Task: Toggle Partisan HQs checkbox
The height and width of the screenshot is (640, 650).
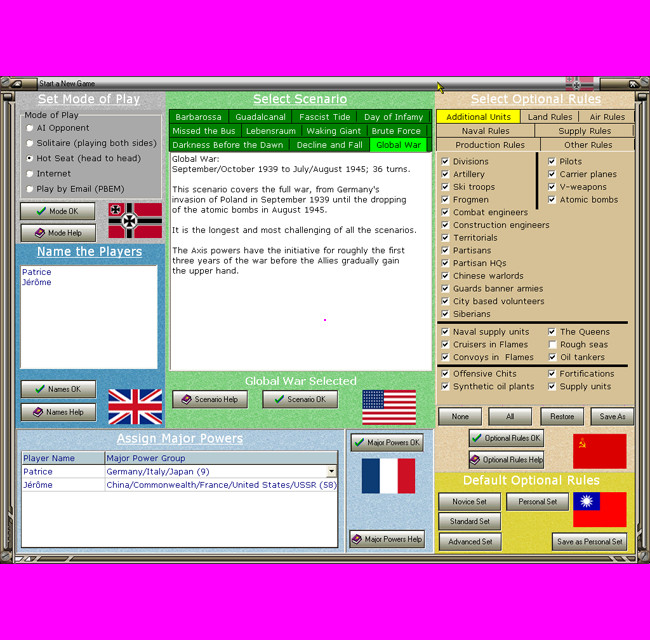Action: (445, 263)
